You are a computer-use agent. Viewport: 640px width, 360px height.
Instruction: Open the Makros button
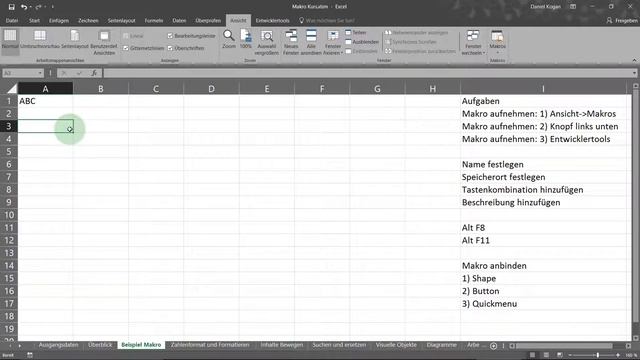tap(497, 39)
